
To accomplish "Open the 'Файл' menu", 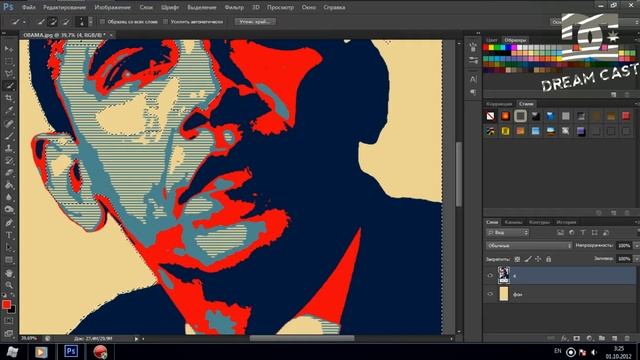I will tap(29, 7).
